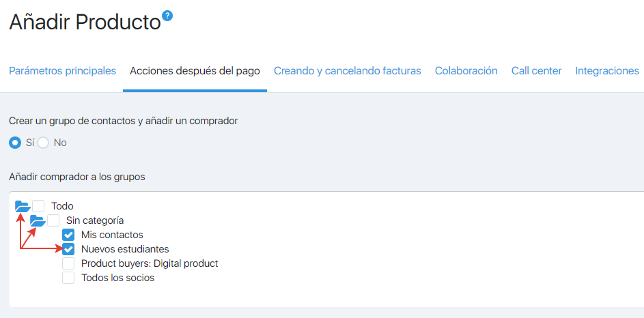Switch to the Integraciones tab

[x=607, y=70]
